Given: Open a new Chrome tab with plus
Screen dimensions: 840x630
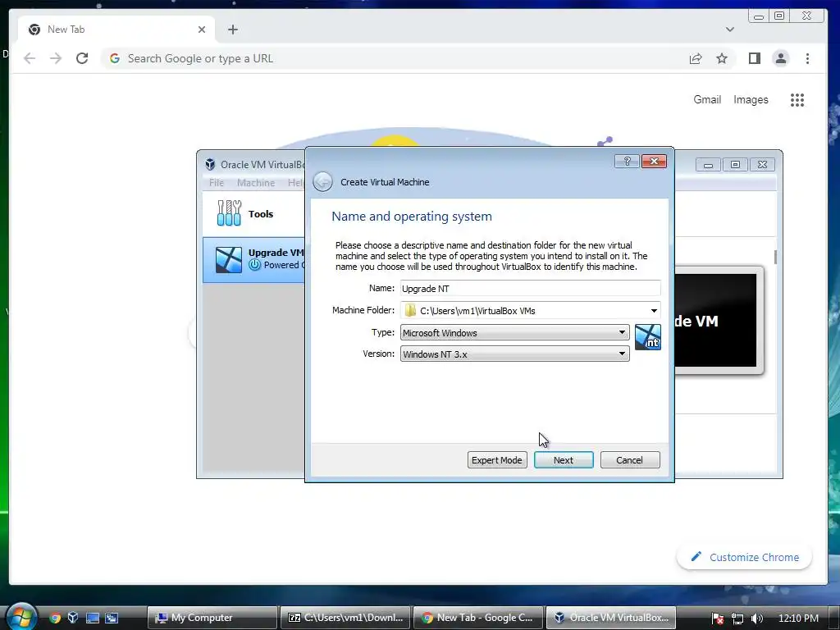Looking at the screenshot, I should coord(232,30).
